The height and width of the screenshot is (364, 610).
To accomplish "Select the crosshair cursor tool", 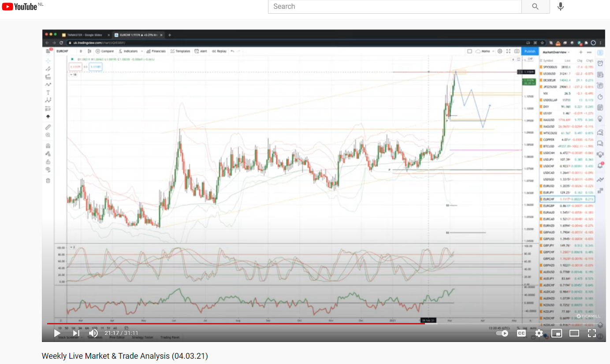I will [x=48, y=61].
